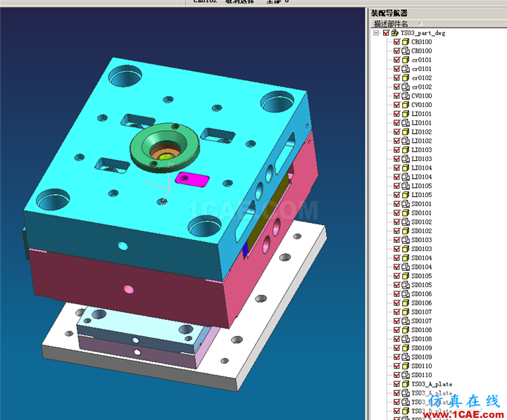Click the YS03_part_dwg assembly icon

(x=395, y=32)
